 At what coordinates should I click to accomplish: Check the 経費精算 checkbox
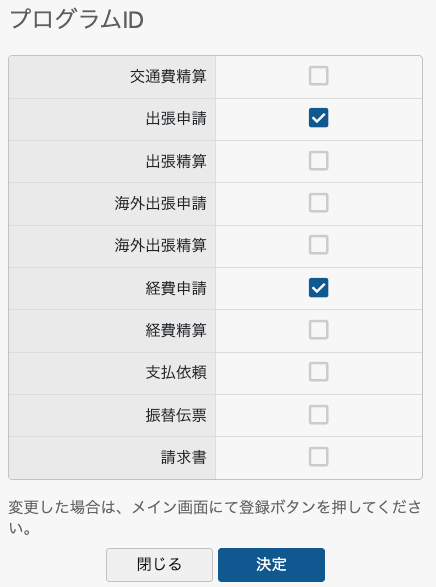pyautogui.click(x=318, y=330)
